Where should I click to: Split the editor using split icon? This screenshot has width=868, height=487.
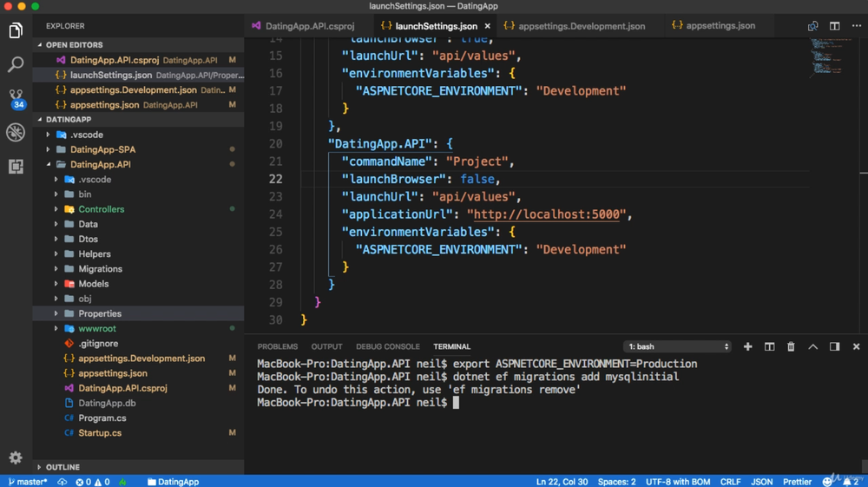(x=834, y=26)
